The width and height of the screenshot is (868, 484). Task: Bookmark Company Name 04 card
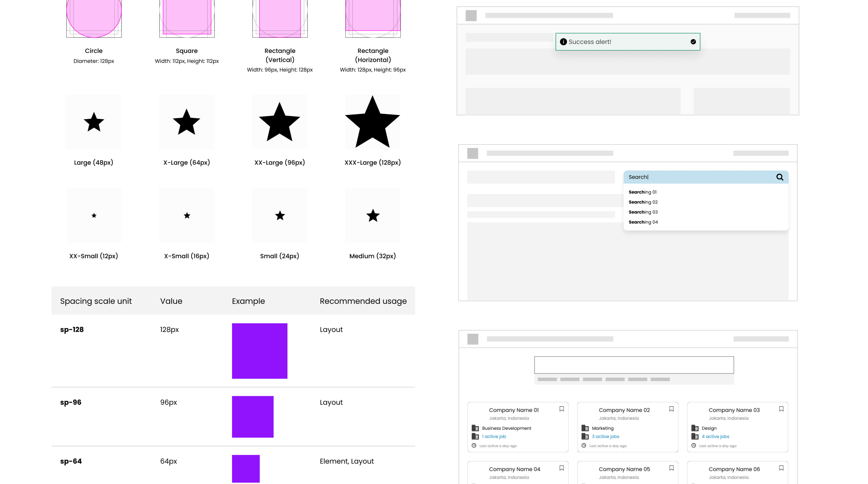pyautogui.click(x=562, y=468)
